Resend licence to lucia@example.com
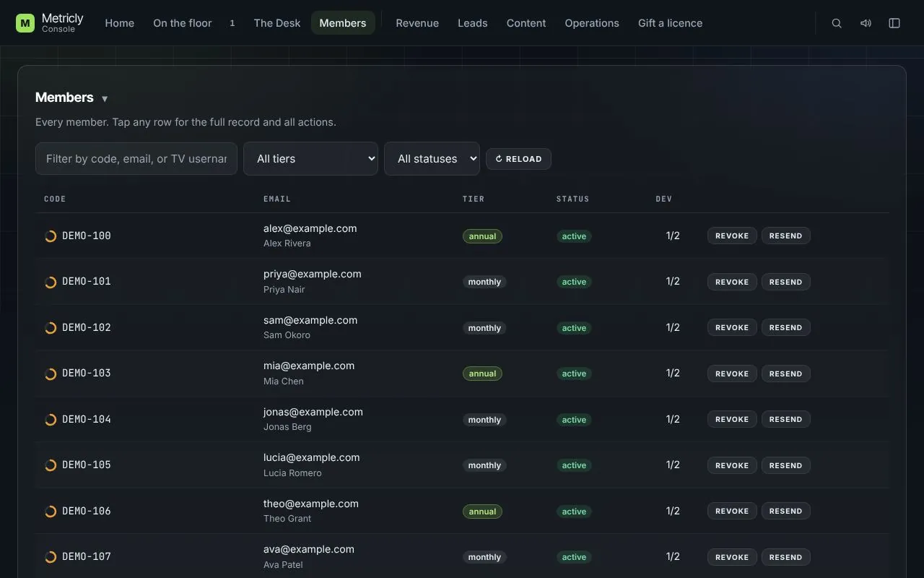Image resolution: width=924 pixels, height=578 pixels. pos(786,465)
